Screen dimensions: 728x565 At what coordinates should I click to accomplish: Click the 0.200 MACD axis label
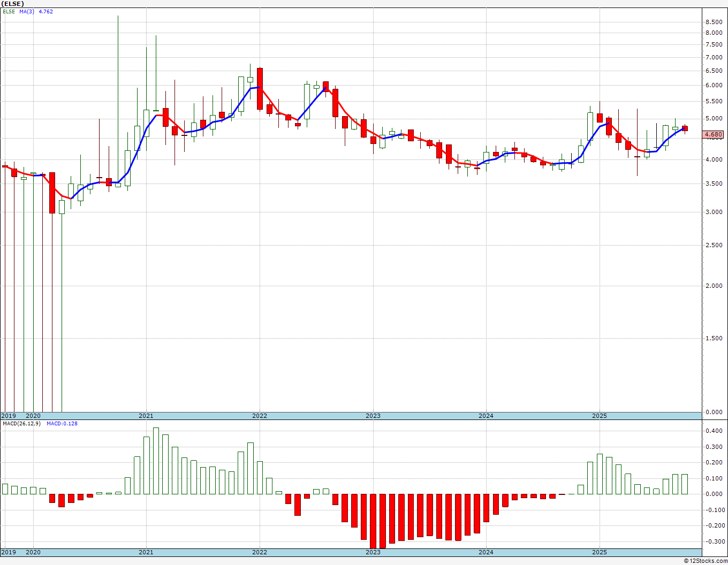pyautogui.click(x=714, y=463)
